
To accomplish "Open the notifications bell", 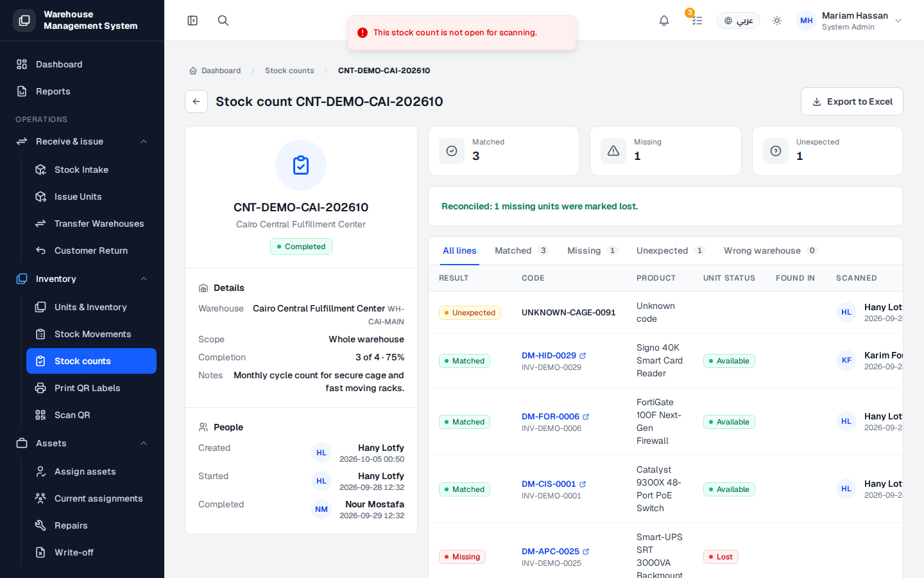I will pyautogui.click(x=664, y=21).
